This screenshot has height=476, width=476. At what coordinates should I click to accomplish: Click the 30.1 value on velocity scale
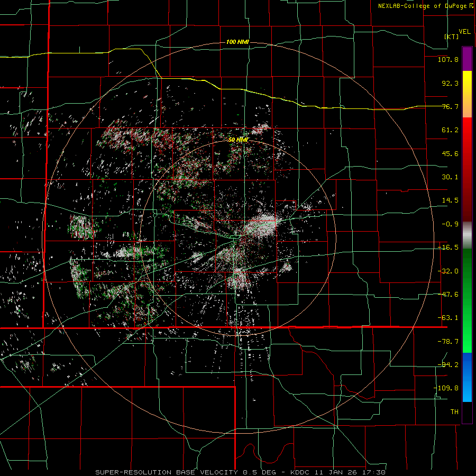pos(450,177)
